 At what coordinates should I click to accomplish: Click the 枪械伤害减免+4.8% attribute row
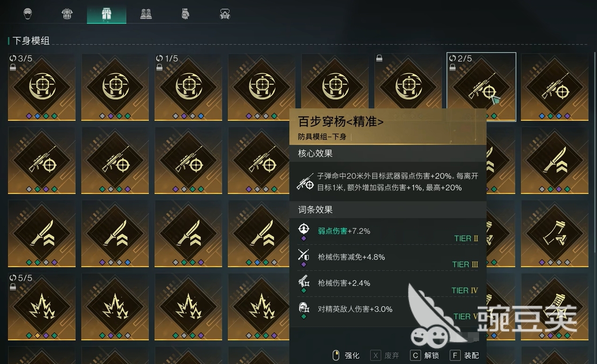[388, 258]
